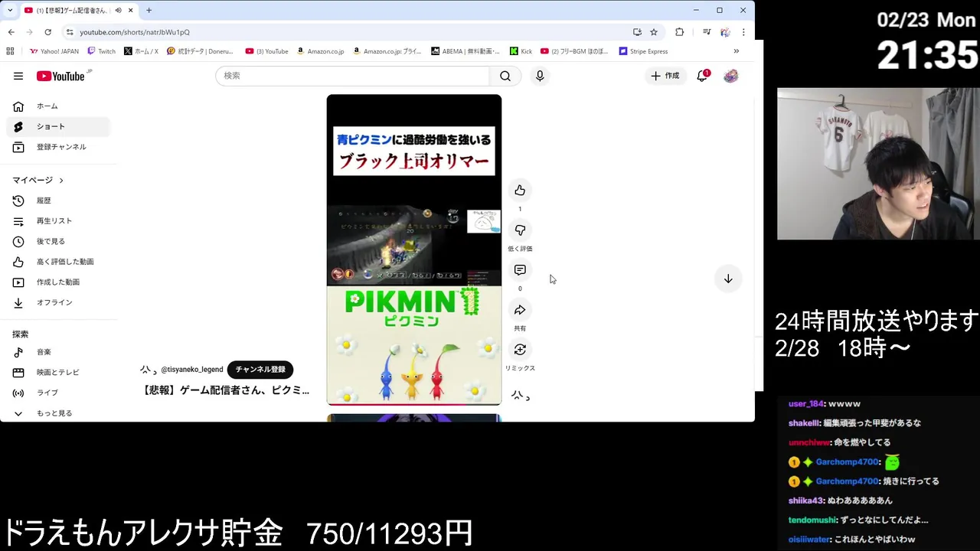Browse 映画とテレビ category
The image size is (980, 551).
tap(58, 373)
